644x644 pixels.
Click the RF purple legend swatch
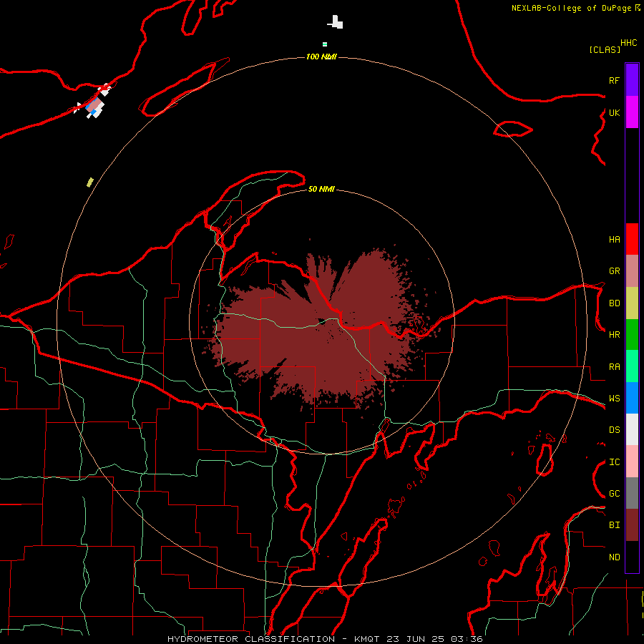point(632,80)
